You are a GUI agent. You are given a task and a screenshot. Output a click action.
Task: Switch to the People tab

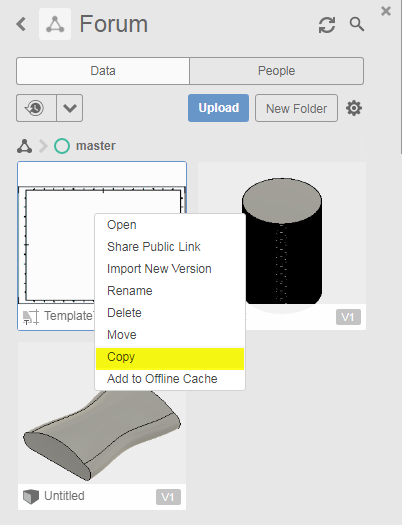click(276, 71)
